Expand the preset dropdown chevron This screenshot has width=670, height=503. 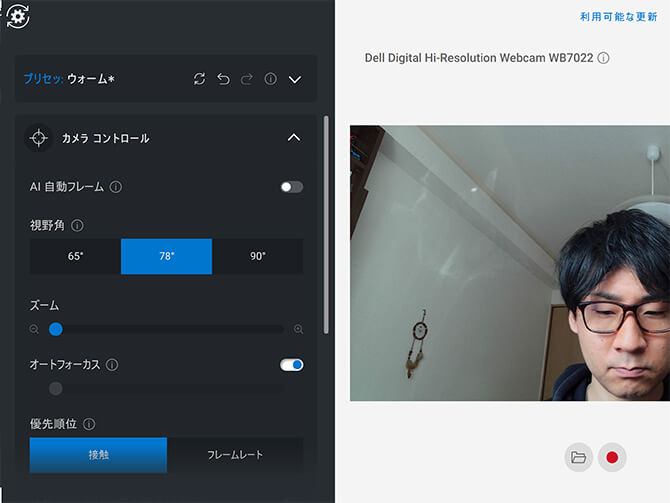[x=295, y=79]
